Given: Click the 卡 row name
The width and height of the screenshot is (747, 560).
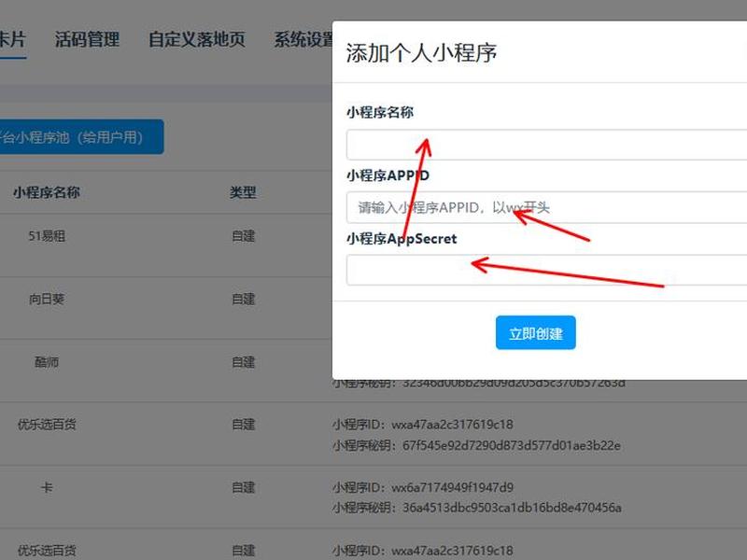Looking at the screenshot, I should [x=47, y=487].
